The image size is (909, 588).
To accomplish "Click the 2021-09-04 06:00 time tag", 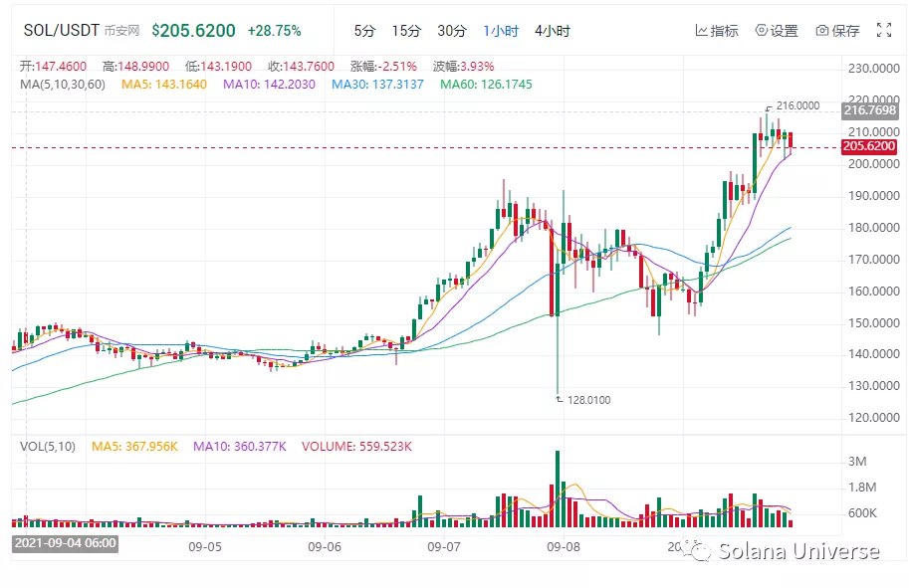I will [x=65, y=544].
